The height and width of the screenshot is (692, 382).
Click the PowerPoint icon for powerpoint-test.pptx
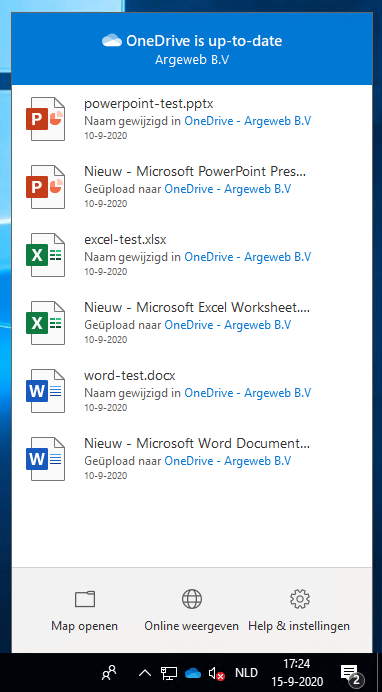pyautogui.click(x=45, y=119)
